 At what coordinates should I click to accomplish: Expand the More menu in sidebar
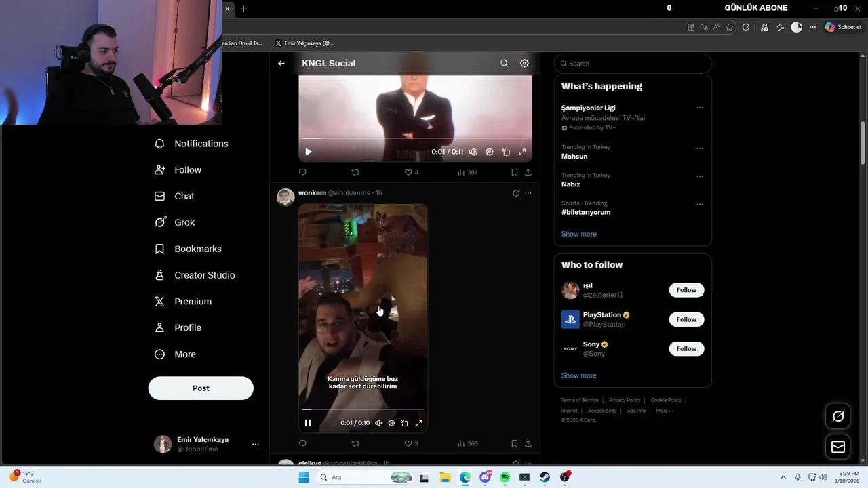pos(175,354)
